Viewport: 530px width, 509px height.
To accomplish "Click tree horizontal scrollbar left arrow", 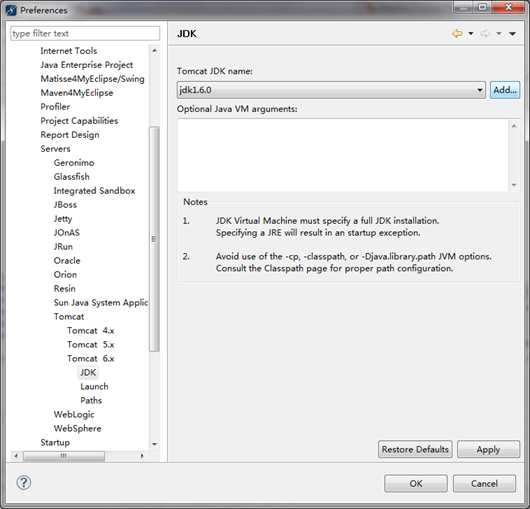I will 16,456.
